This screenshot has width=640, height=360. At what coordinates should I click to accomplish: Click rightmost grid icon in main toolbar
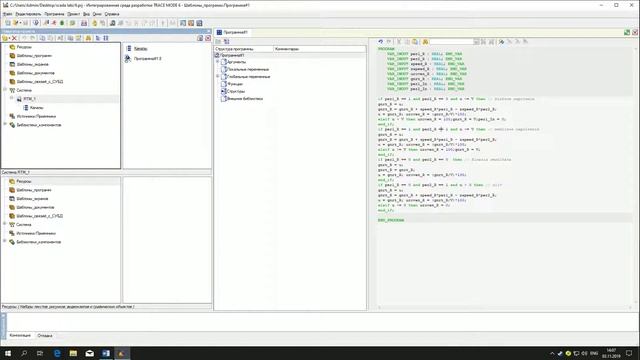click(200, 23)
